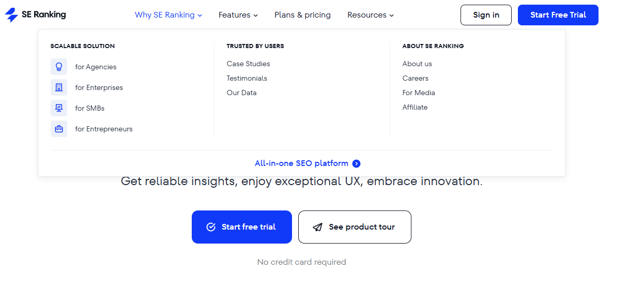Click the Sign in button
Viewport: 644px width, 287px height.
486,15
